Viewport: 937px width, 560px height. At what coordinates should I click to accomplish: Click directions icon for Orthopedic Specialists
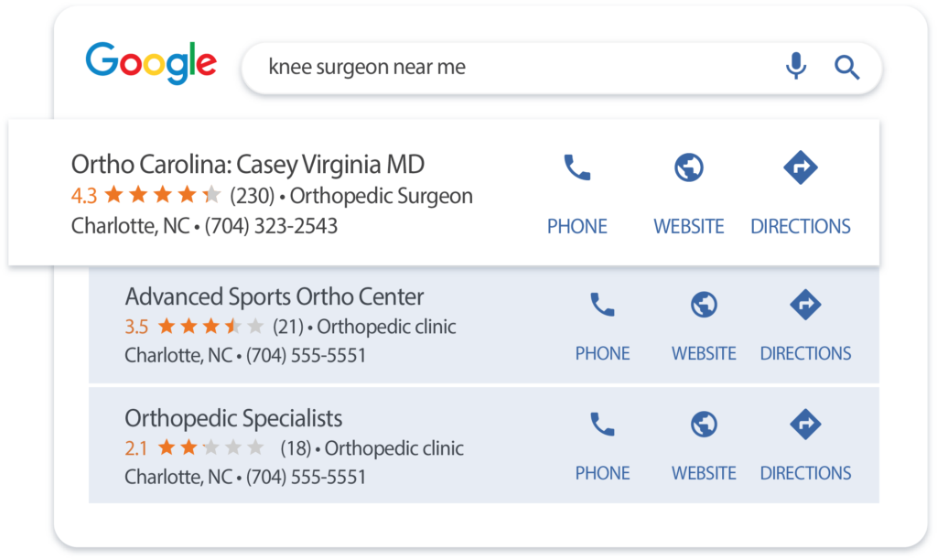coord(805,425)
